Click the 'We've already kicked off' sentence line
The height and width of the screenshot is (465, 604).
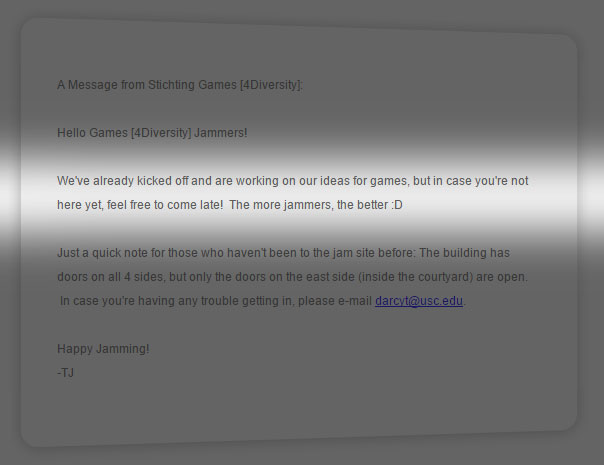(292, 181)
